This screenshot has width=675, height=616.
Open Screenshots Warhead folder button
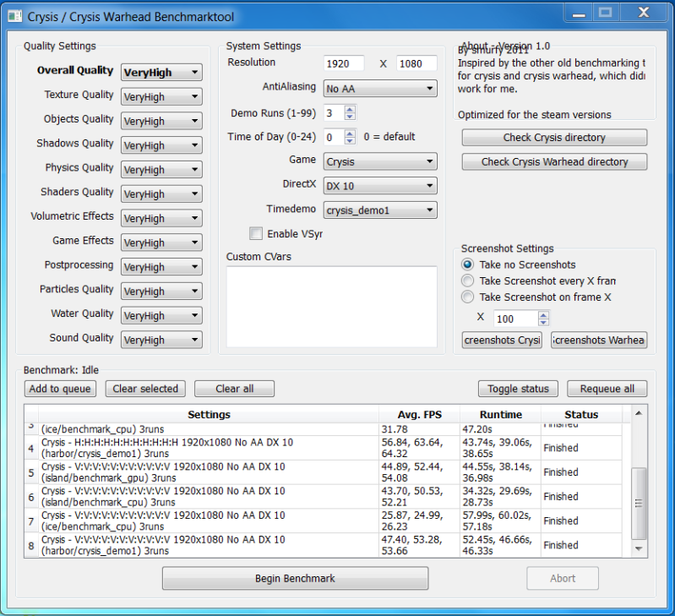[599, 340]
